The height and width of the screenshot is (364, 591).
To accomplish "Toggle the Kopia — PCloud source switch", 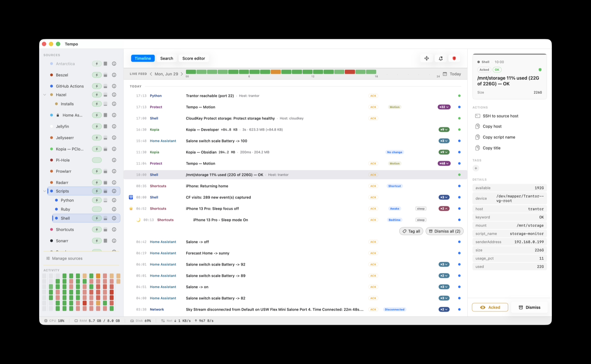I will (x=97, y=149).
